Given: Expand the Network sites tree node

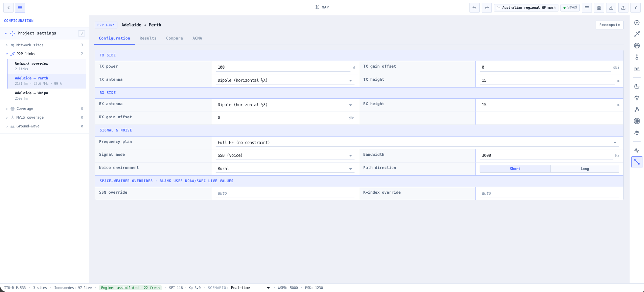Looking at the screenshot, I should point(7,45).
